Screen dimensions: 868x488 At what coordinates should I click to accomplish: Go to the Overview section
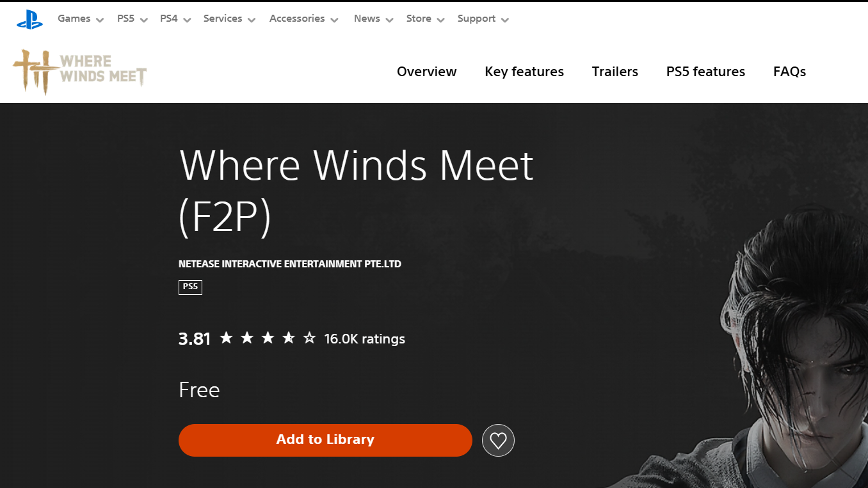point(427,72)
